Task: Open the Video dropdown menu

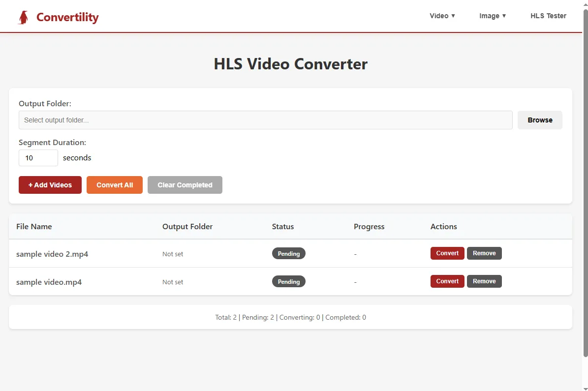Action: (439, 16)
